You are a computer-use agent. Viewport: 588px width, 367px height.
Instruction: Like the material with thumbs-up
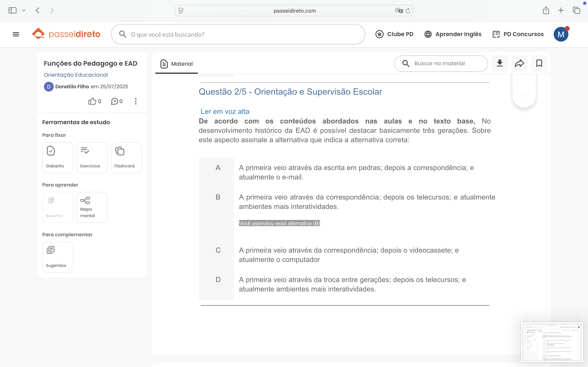(92, 101)
